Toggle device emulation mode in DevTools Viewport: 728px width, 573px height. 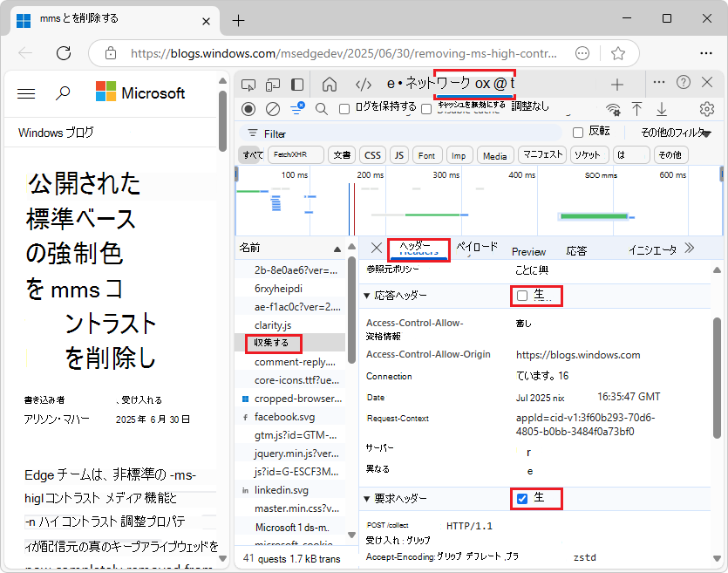(272, 84)
